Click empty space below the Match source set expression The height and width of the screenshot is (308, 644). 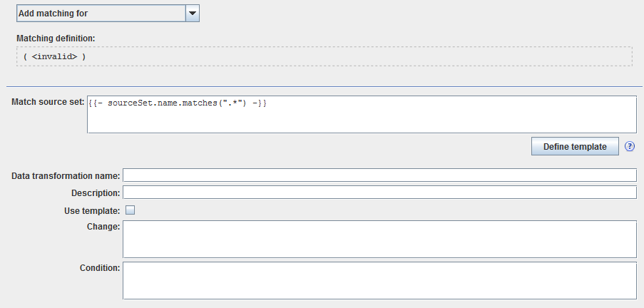pos(357,121)
